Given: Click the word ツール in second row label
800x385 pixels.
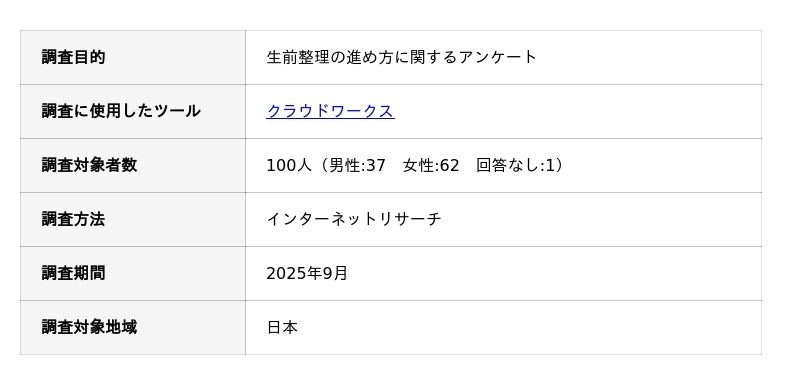Looking at the screenshot, I should pyautogui.click(x=176, y=111).
